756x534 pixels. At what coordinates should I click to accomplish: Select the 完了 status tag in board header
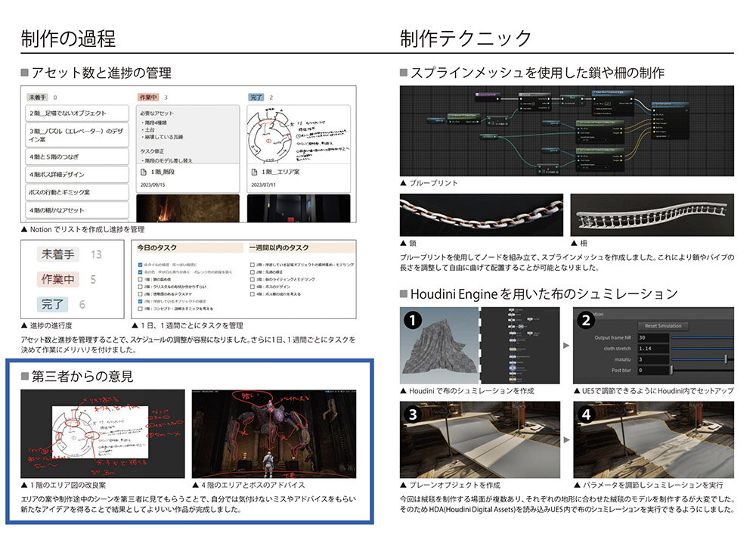coord(257,98)
